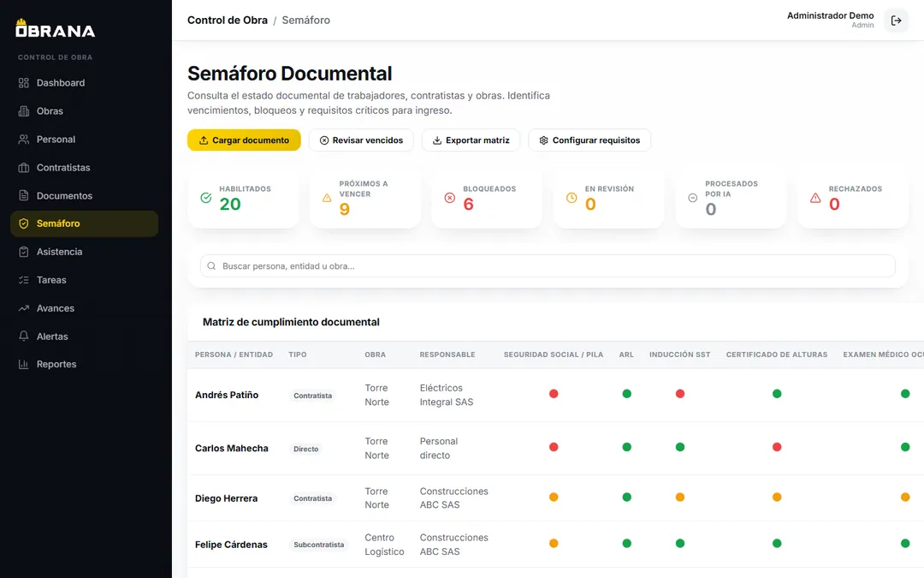This screenshot has height=578, width=924.
Task: Open the Dashboard menu item
Action: coord(84,82)
